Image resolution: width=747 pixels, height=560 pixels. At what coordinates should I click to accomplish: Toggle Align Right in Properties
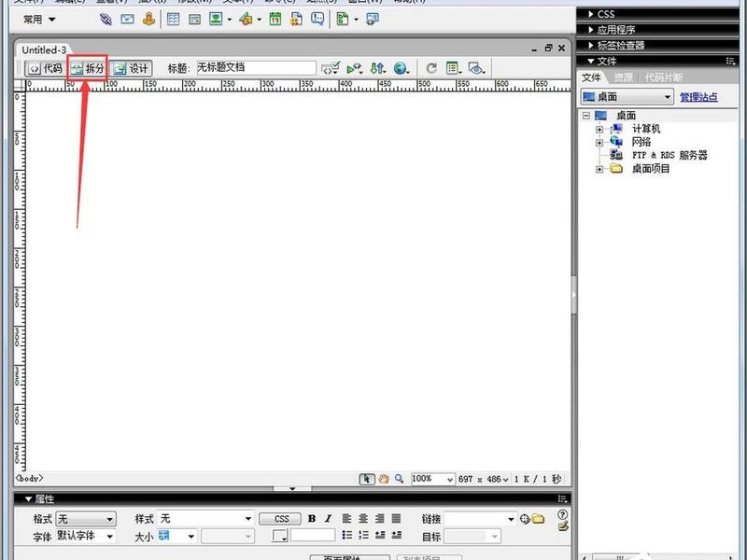[x=380, y=519]
